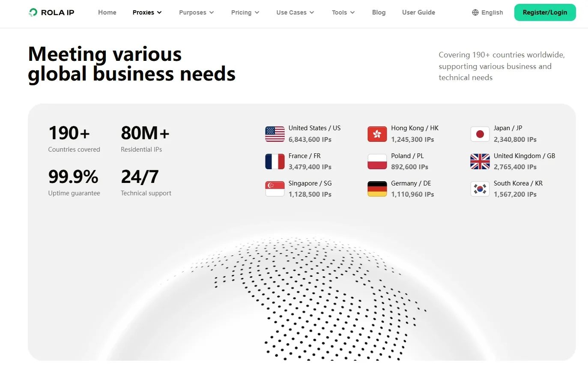
Task: Click the Uptime guarantee label
Action: click(74, 193)
